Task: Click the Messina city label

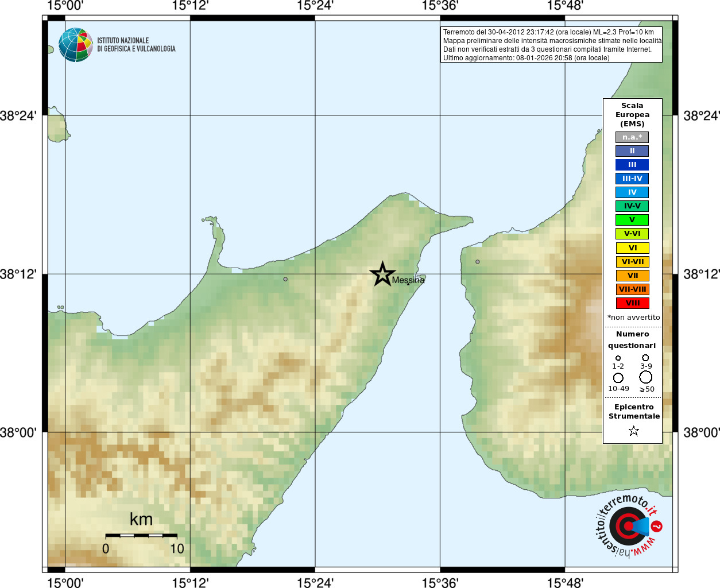Action: [x=408, y=280]
